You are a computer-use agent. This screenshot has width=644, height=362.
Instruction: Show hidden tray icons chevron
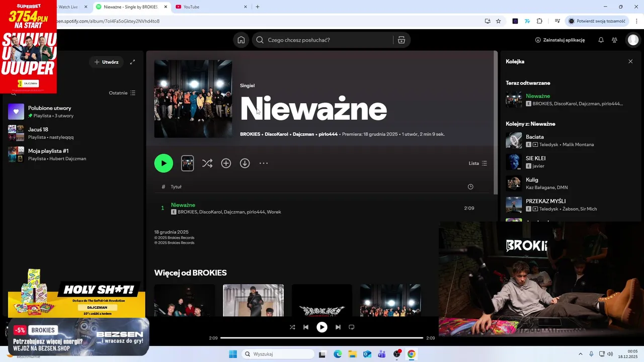pyautogui.click(x=580, y=354)
